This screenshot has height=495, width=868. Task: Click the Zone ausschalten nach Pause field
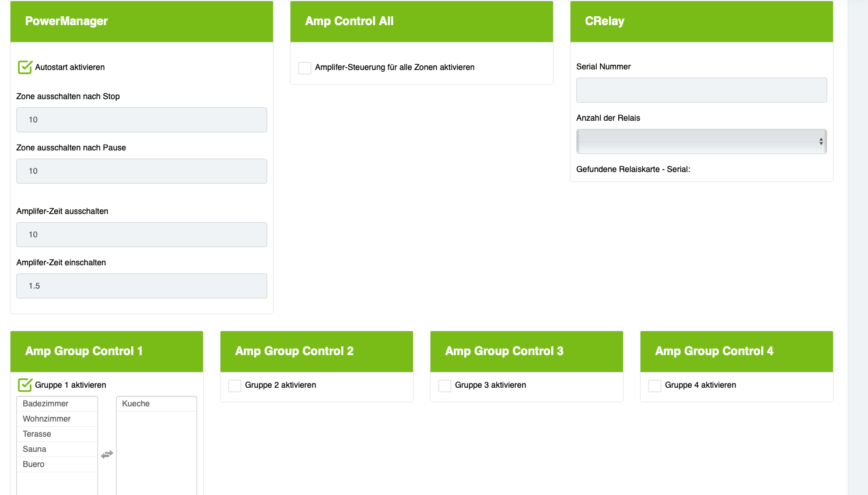pyautogui.click(x=142, y=171)
